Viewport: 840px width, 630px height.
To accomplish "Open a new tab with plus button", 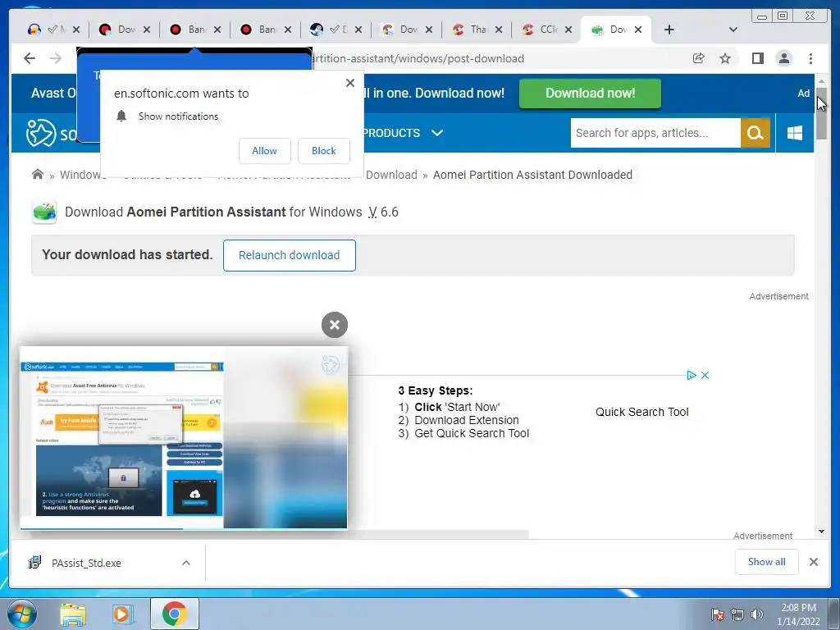I will coord(669,30).
